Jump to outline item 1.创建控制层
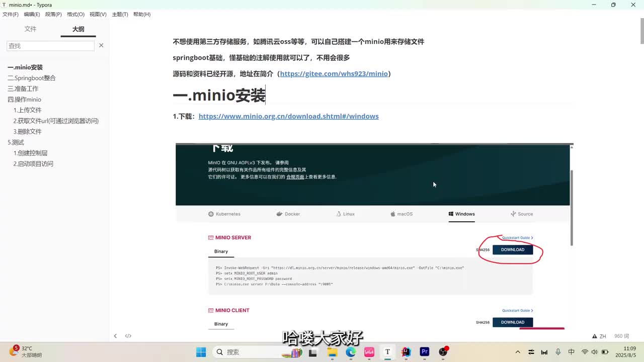Image resolution: width=644 pixels, height=362 pixels. (30, 153)
